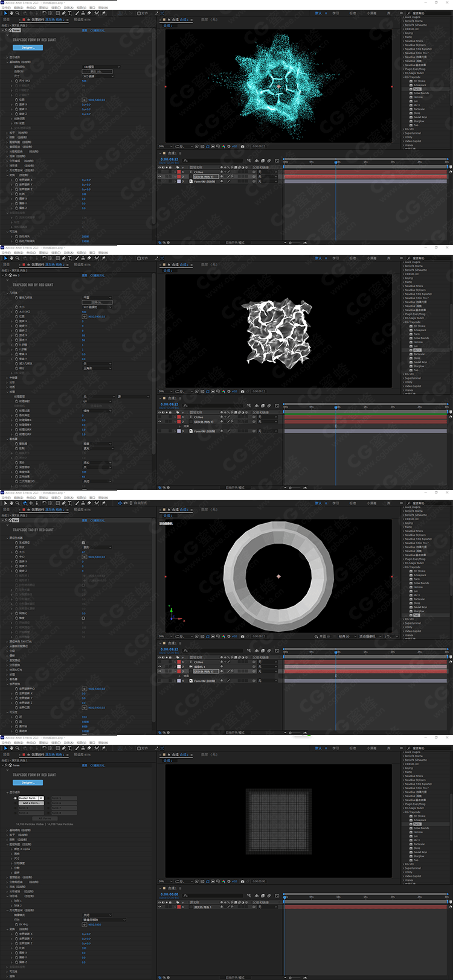Image resolution: width=453 pixels, height=980 pixels.
Task: Switch to the 项目 panel tab in cyan particle window
Action: (7, 19)
